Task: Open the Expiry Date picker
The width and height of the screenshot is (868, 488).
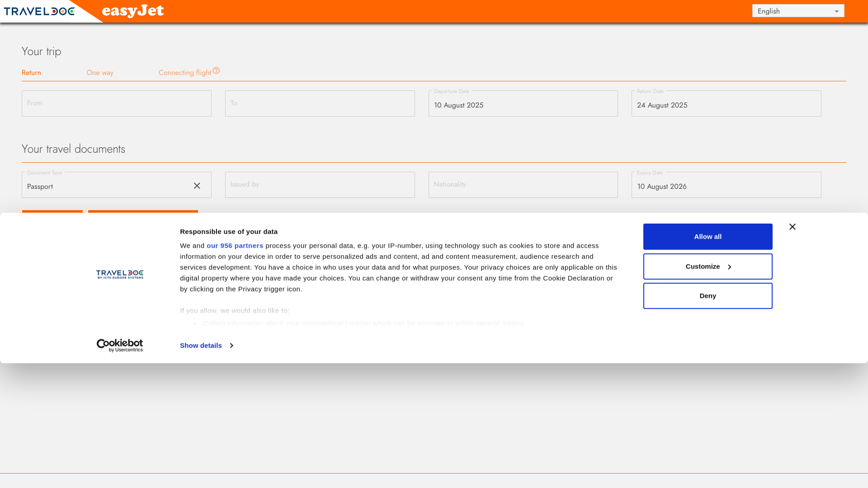Action: (726, 185)
